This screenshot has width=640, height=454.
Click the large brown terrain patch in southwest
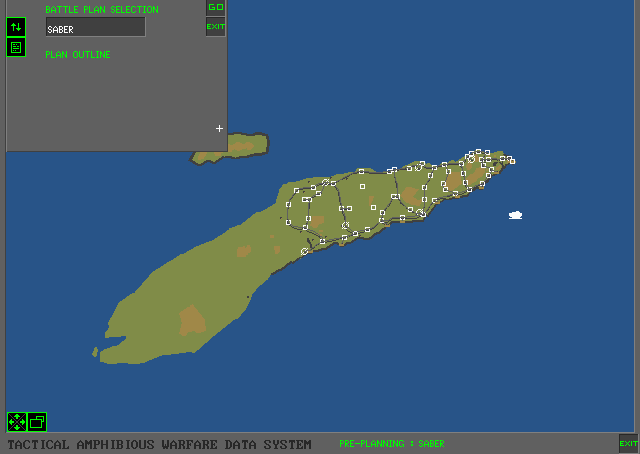pyautogui.click(x=192, y=319)
